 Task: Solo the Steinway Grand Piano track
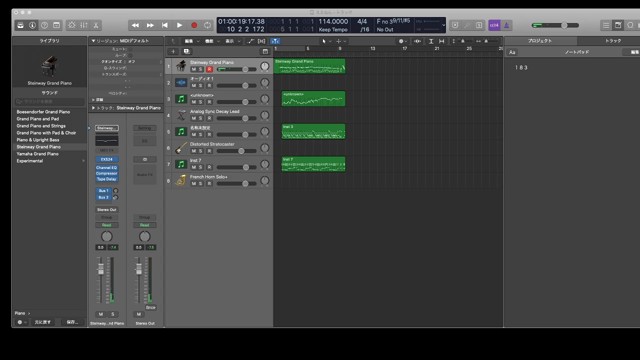(200, 69)
